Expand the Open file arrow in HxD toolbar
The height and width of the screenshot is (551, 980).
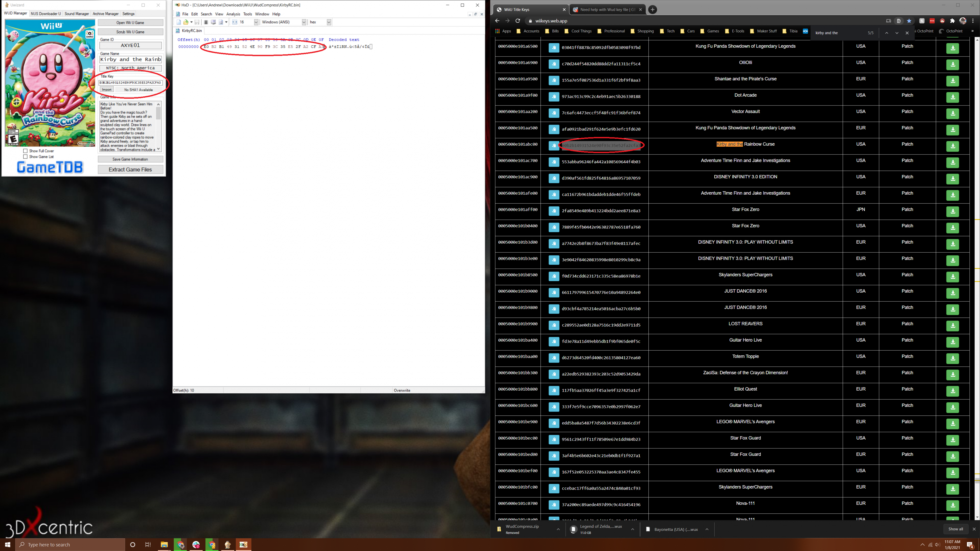click(191, 22)
